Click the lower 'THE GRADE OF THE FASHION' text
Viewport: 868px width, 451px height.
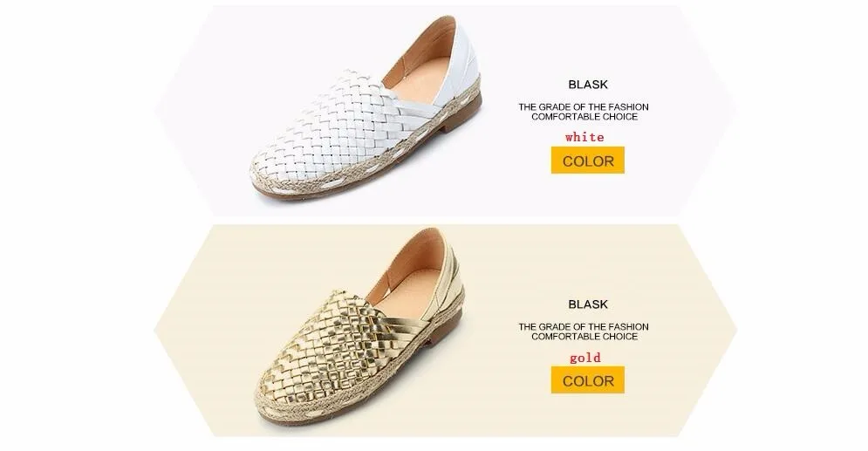pyautogui.click(x=584, y=326)
